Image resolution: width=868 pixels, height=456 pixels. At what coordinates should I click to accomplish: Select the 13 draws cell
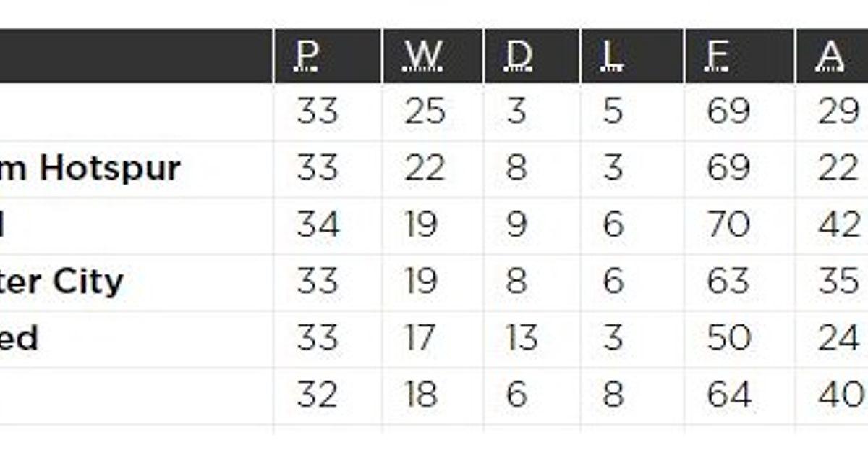point(522,338)
